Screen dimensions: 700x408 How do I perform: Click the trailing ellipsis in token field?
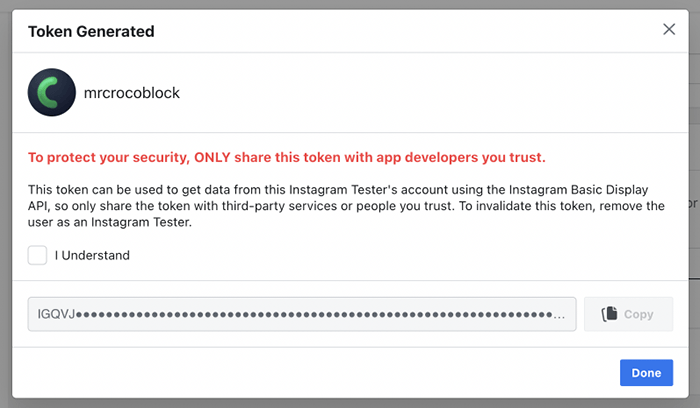[559, 316]
